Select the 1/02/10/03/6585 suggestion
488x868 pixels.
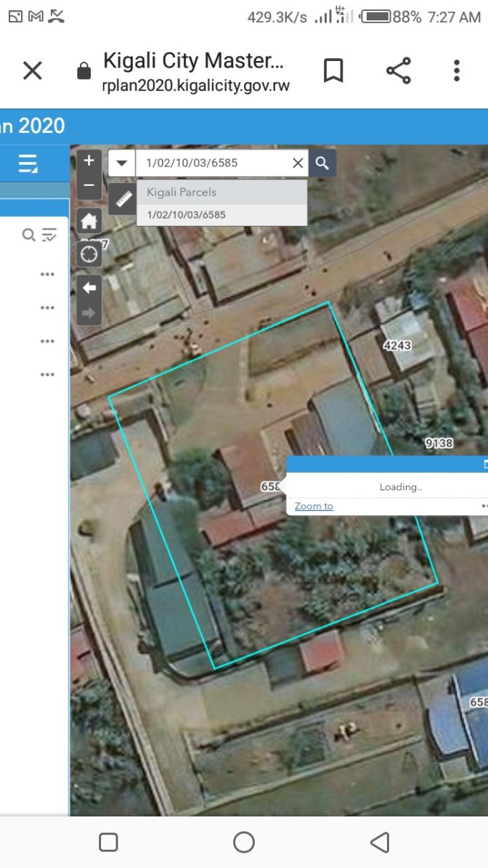tap(187, 215)
